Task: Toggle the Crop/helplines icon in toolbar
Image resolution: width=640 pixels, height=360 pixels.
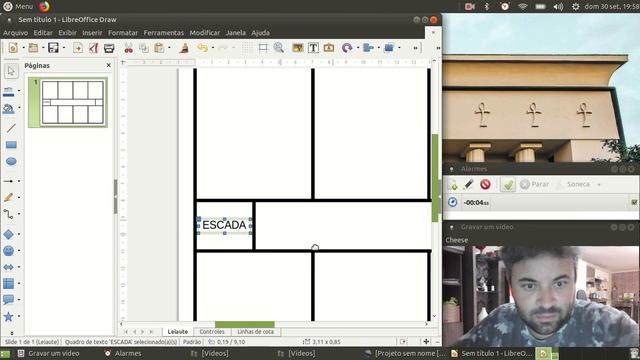Action: point(263,48)
